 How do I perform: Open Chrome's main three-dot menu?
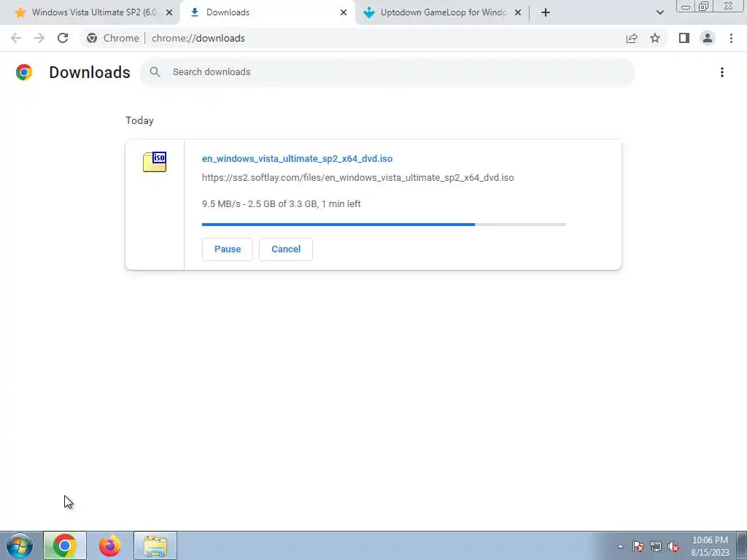tap(731, 38)
